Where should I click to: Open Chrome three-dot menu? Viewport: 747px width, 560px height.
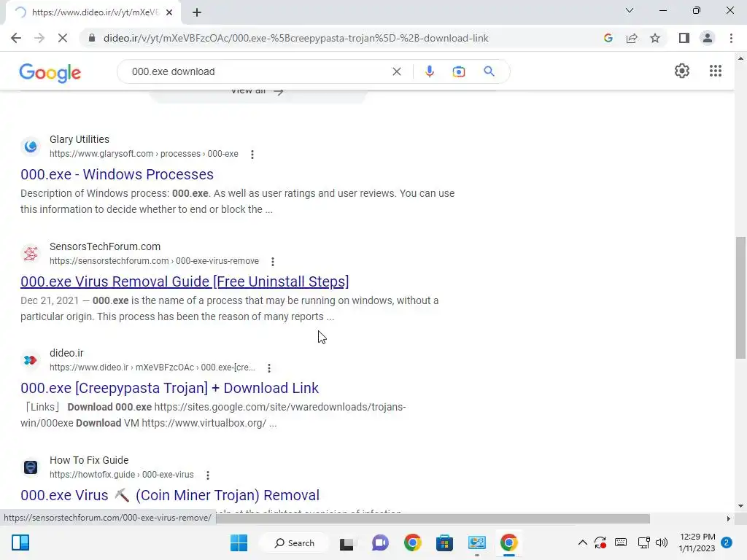(x=731, y=38)
